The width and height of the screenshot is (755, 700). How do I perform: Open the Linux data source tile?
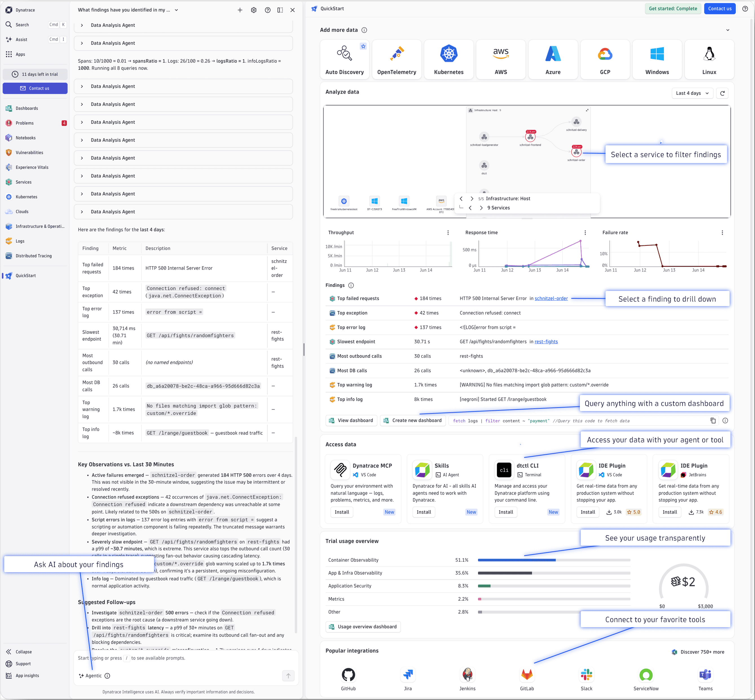tap(709, 60)
